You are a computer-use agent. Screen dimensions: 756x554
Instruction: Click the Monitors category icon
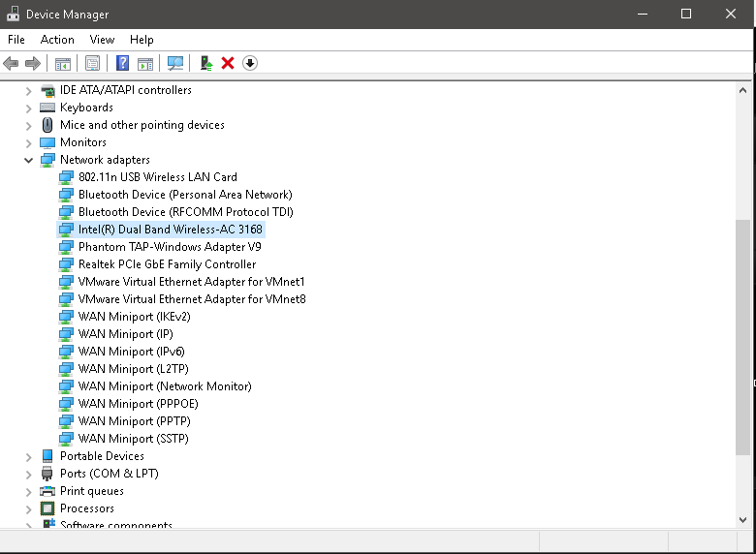click(x=47, y=142)
